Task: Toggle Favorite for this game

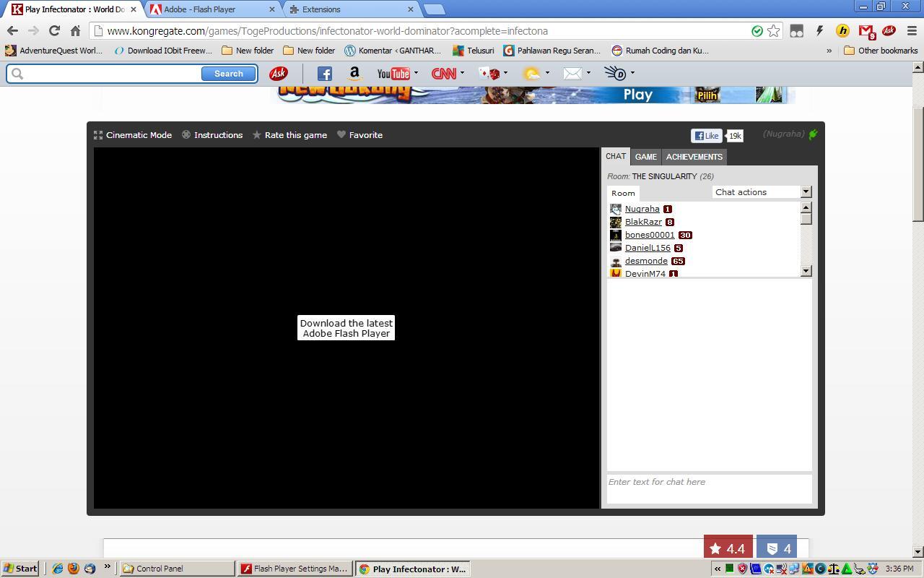Action: [359, 135]
